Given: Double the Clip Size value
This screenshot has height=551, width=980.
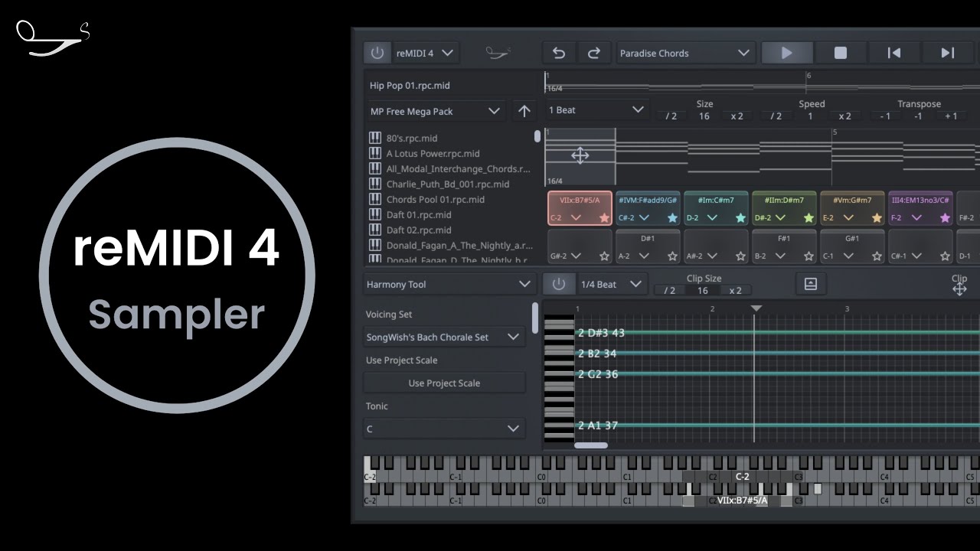Looking at the screenshot, I should pyautogui.click(x=736, y=290).
